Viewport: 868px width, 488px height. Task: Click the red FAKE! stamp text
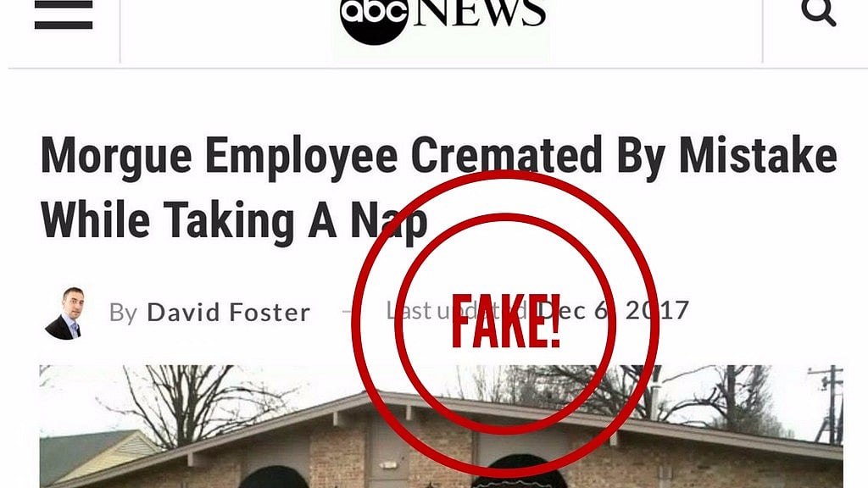coord(506,322)
